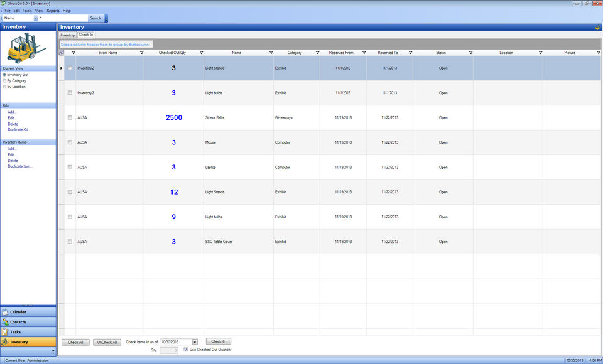Click the 2500 quantity cell
Screen dimensions: 603x364
[x=174, y=117]
